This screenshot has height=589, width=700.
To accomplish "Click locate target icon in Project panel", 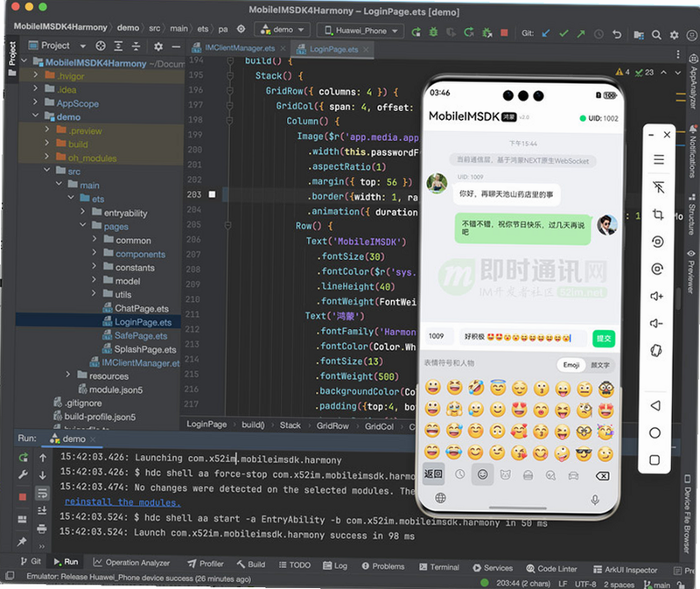I will coord(101,46).
